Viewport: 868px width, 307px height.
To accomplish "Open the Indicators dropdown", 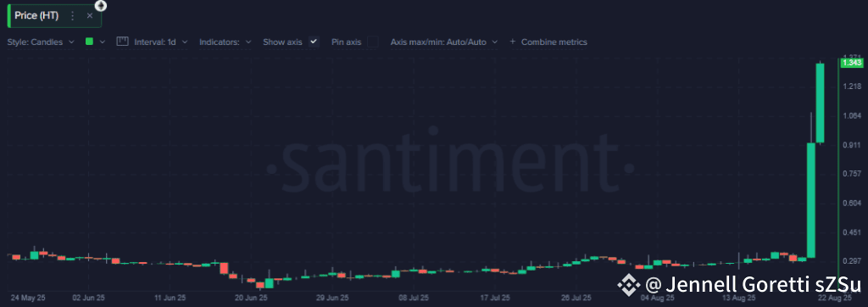I will (225, 42).
